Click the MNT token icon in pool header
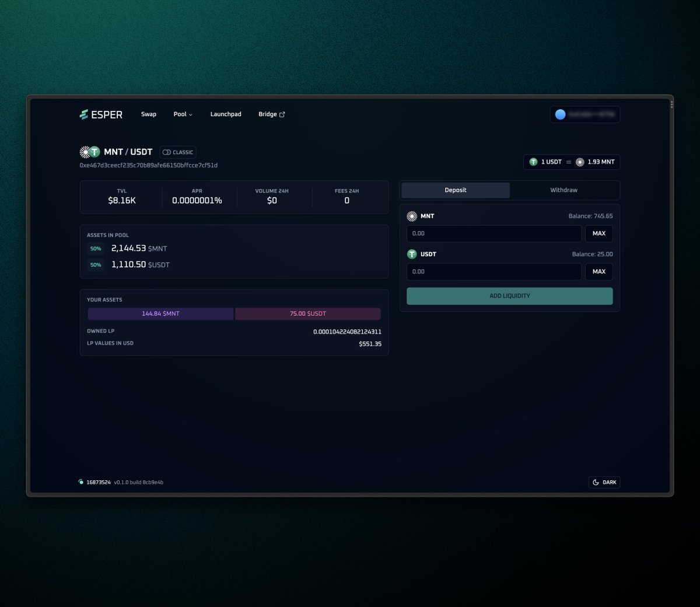The image size is (700, 607). [x=85, y=152]
